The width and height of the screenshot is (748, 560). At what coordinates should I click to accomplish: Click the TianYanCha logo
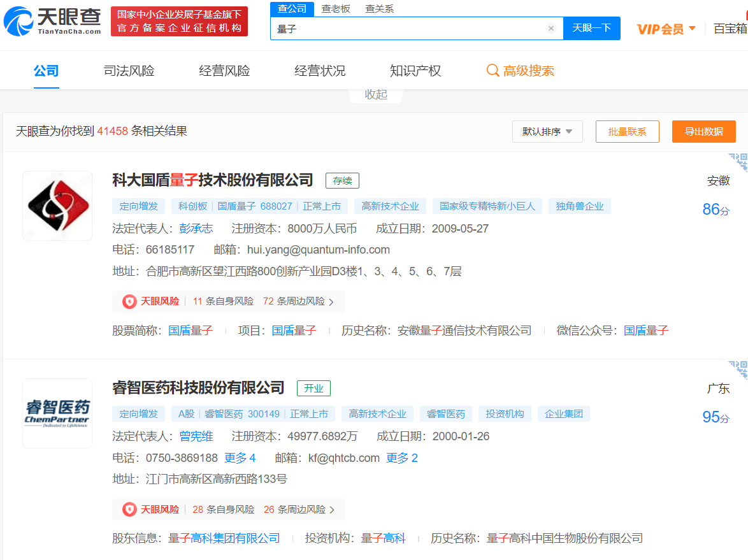pyautogui.click(x=52, y=21)
